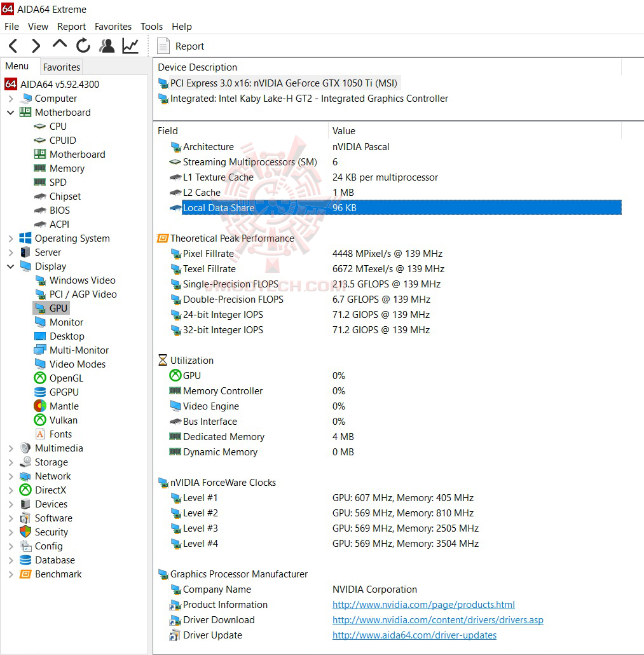Select the Fonts tree item icon
Screen dimensions: 644x655
coord(40,434)
